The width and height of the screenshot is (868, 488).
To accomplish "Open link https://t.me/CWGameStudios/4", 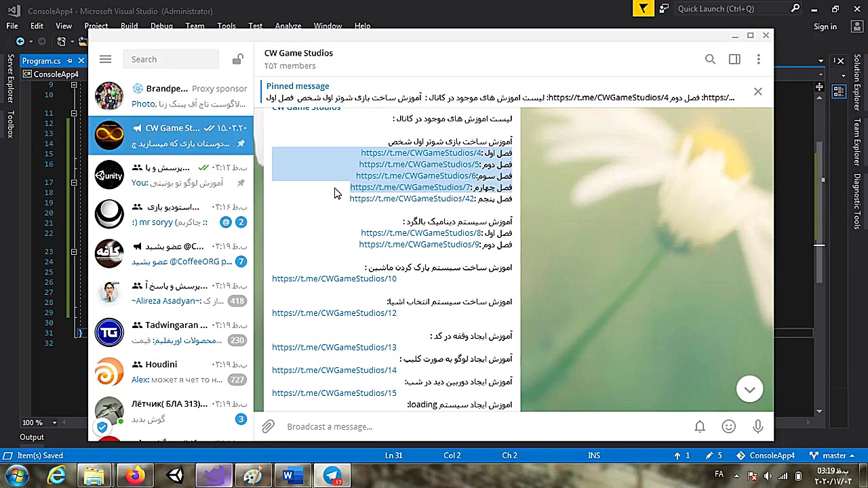I will (420, 153).
